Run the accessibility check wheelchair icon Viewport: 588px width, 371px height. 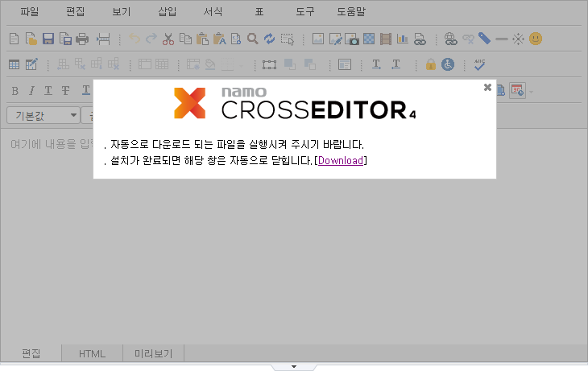(x=448, y=64)
